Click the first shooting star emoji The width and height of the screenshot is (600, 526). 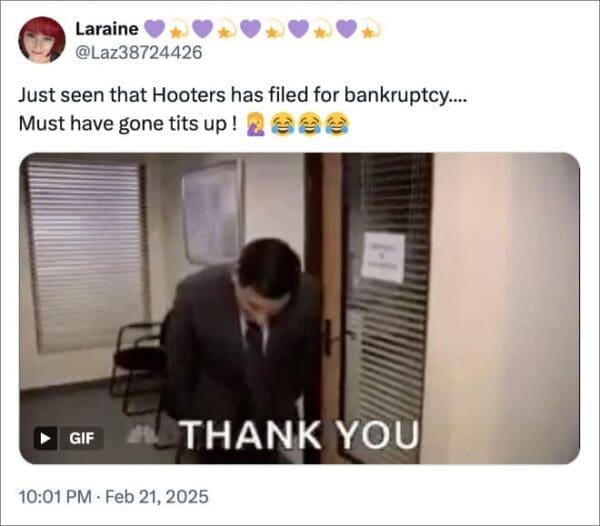point(178,30)
